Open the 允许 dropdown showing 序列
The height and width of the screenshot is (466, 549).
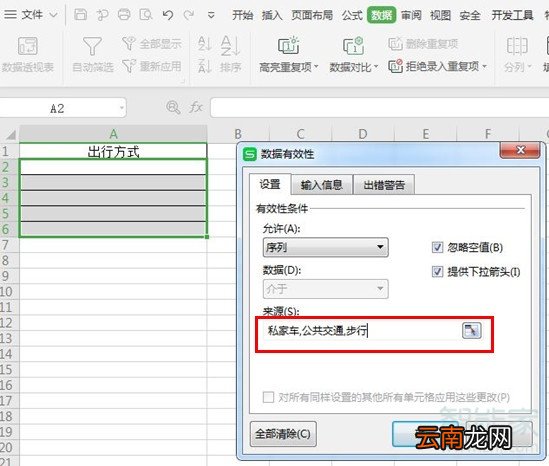(x=325, y=248)
